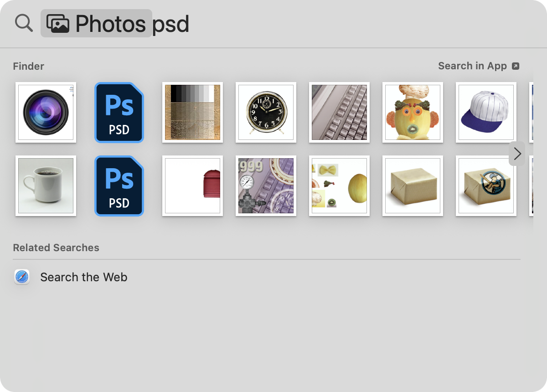
Task: Open the first-row PSD file icon
Action: pos(119,113)
